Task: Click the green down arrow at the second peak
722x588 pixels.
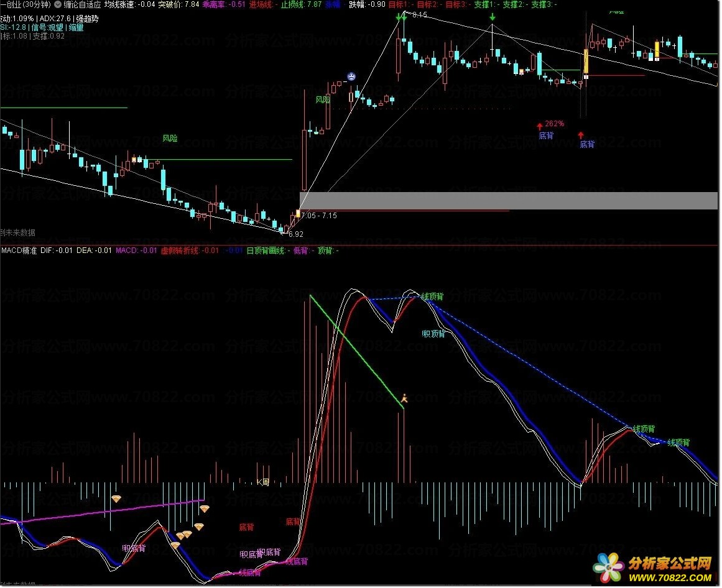Action: [x=493, y=17]
